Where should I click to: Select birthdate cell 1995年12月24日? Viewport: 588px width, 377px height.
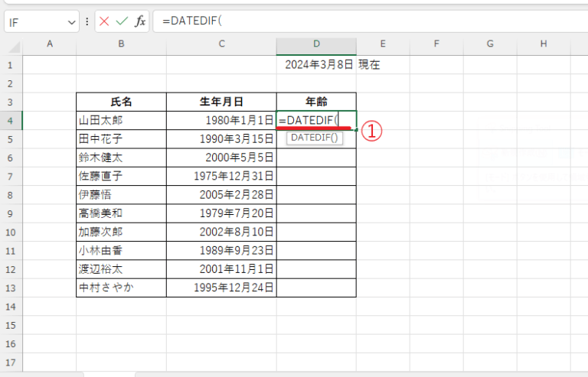pos(221,288)
